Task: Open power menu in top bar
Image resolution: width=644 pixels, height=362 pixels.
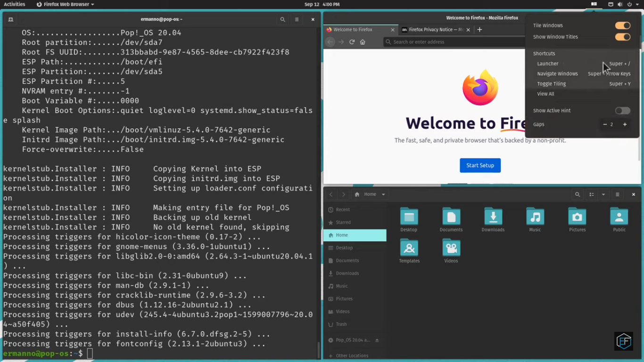Action: [x=630, y=4]
